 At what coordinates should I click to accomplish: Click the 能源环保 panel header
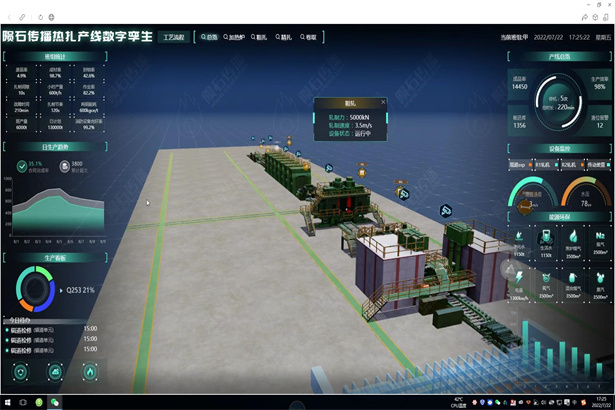(559, 217)
